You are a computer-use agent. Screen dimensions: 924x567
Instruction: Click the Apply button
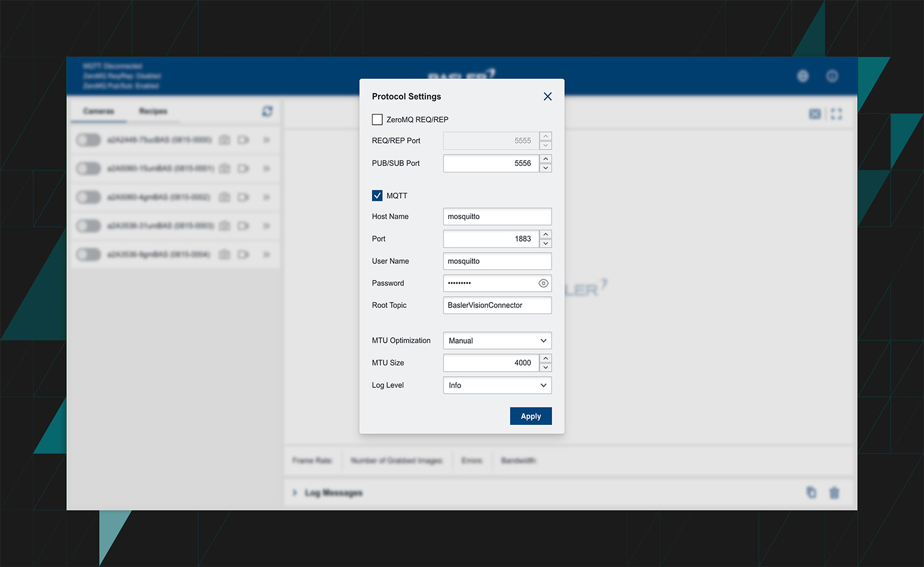coord(531,416)
